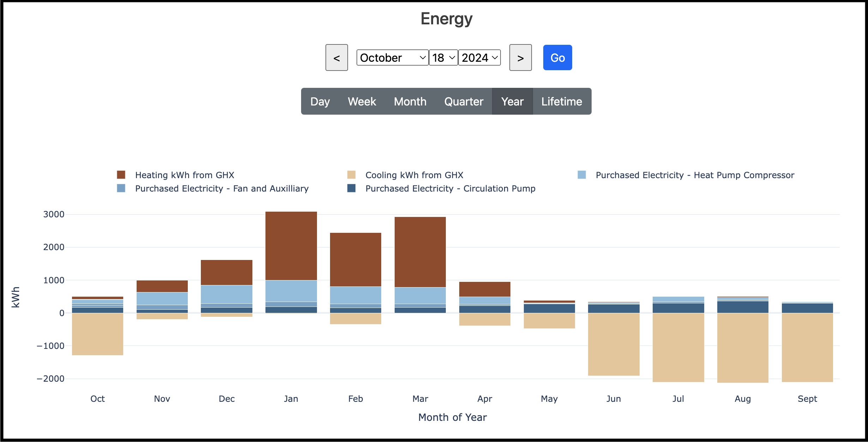Viewport: 868px width, 442px height.
Task: Click March's light blue compressor bar segment
Action: pyautogui.click(x=420, y=295)
